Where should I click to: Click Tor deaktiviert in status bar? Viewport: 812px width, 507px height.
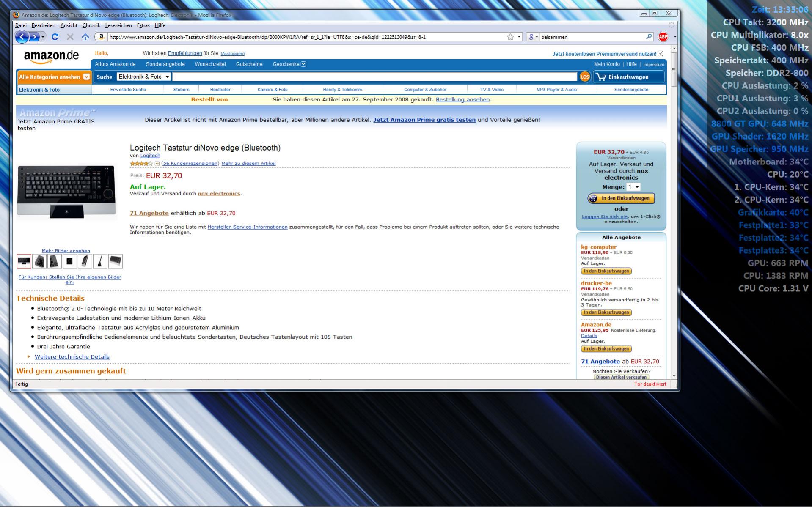click(650, 384)
